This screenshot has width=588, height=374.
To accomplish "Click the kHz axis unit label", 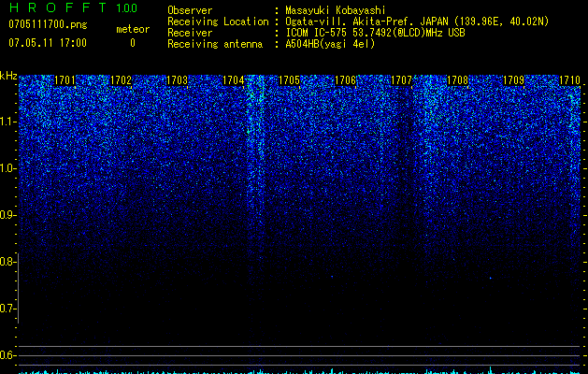I will click(8, 76).
